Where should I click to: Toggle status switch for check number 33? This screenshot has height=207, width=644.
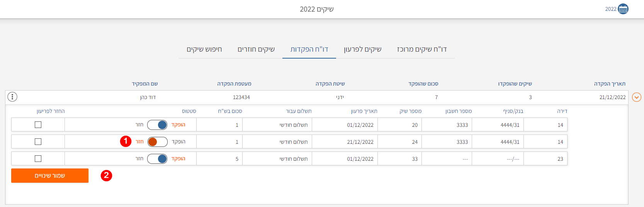coord(157,159)
